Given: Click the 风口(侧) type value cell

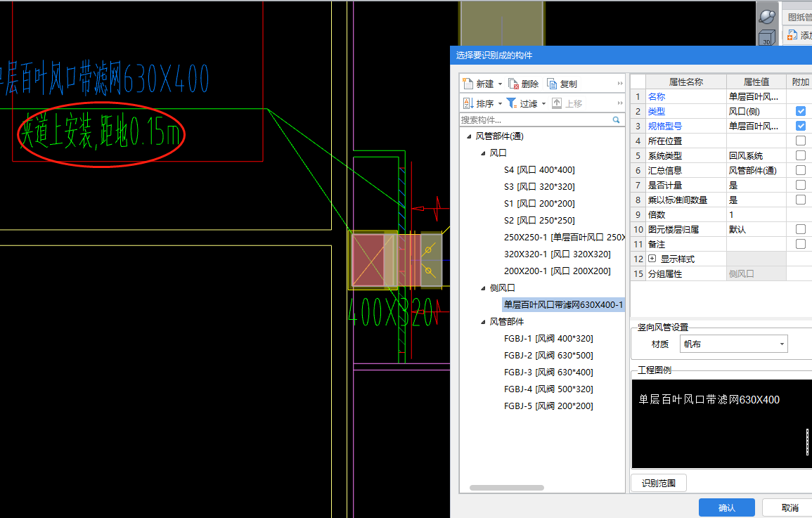Looking at the screenshot, I should click(x=756, y=111).
